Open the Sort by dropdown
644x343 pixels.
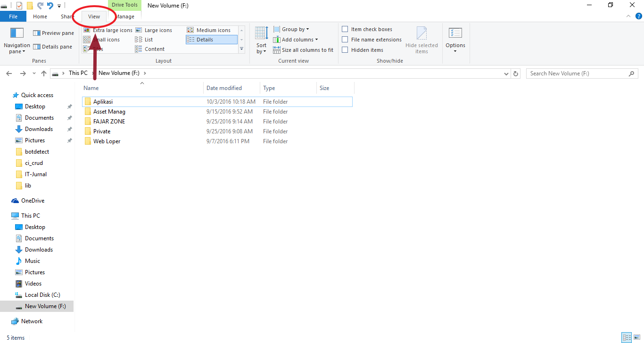(x=261, y=42)
